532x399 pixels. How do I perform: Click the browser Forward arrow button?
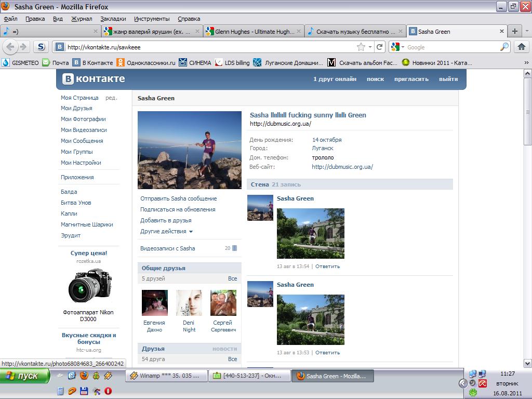tap(23, 47)
